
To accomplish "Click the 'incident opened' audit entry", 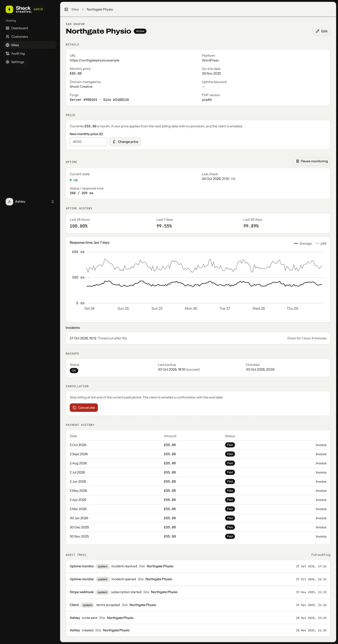I will 198,579.
